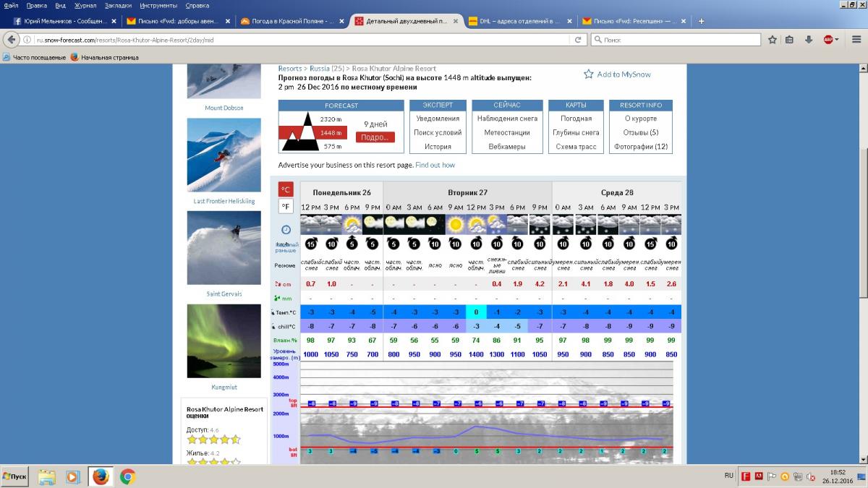Go back with the browser back arrow
This screenshot has height=488, width=868.
(x=12, y=40)
